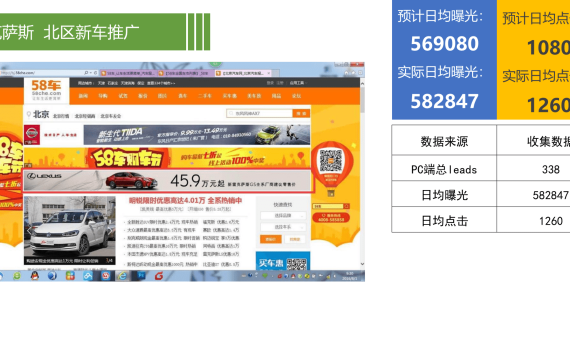Show previous slide in car photo carousel
The image size is (570, 360).
(x=29, y=230)
